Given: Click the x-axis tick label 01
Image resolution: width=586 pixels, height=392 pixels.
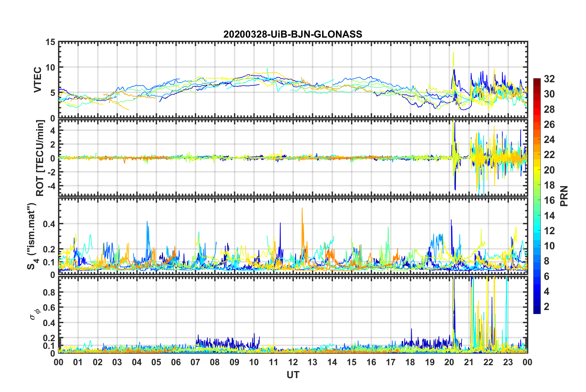Looking at the screenshot, I should point(78,362).
